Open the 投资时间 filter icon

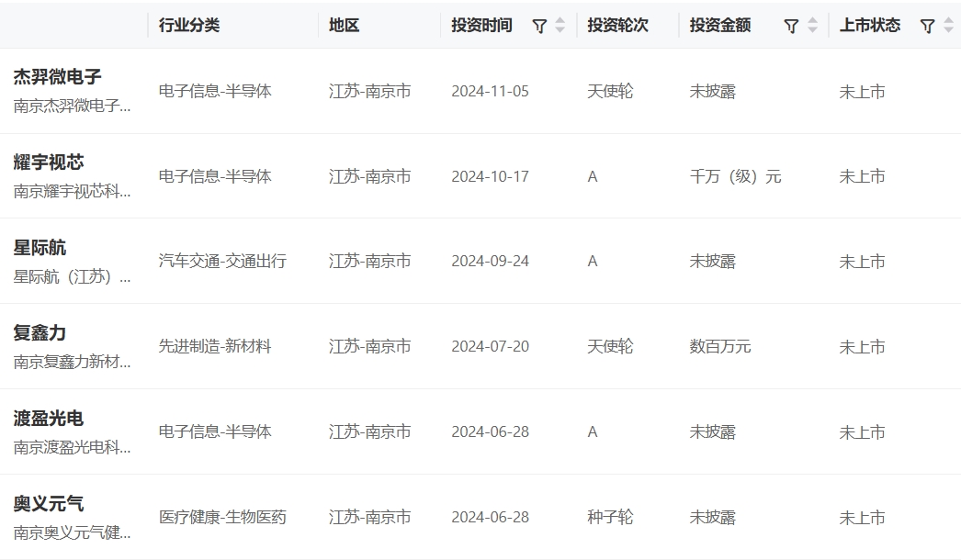539,26
